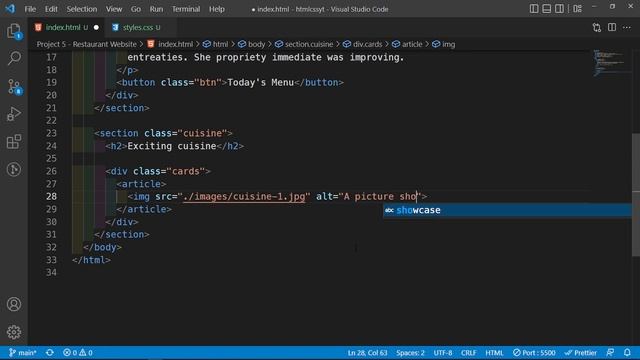Toggle primary side bar layout icon
This screenshot has height=360, width=640.
point(533,9)
